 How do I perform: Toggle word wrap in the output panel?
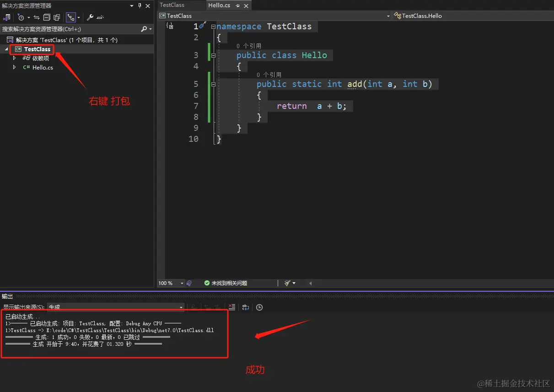click(246, 307)
